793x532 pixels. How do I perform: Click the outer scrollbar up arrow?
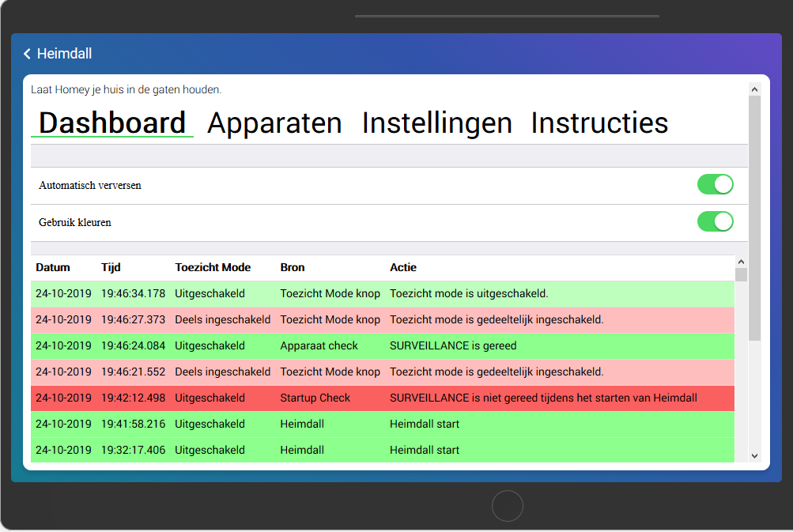[x=754, y=89]
